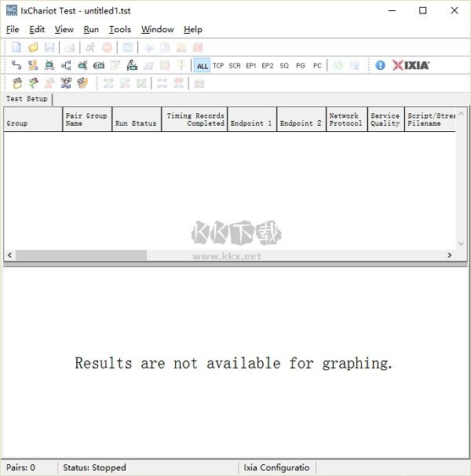This screenshot has width=471, height=476.
Task: Click the Endpoint 1 column header
Action: 251,119
